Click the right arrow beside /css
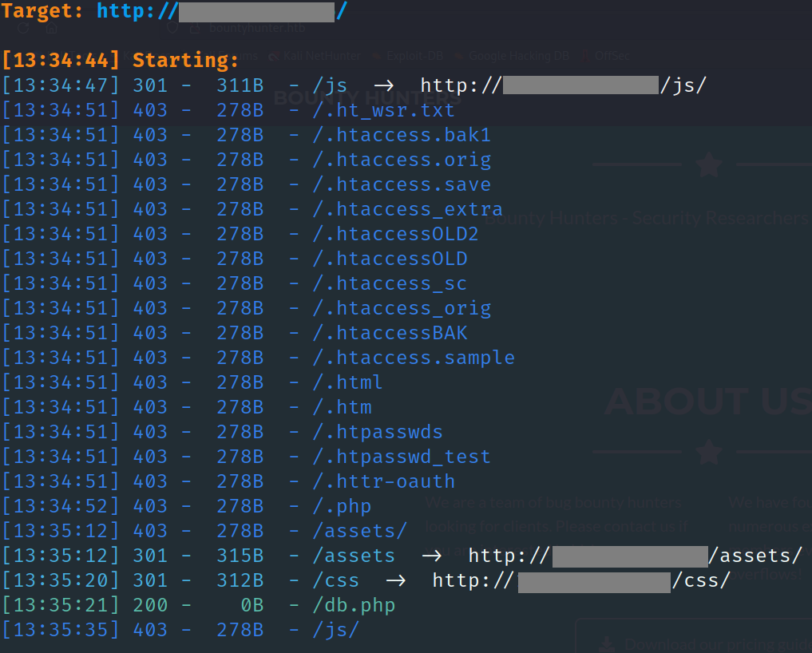812x653 pixels. (x=395, y=580)
